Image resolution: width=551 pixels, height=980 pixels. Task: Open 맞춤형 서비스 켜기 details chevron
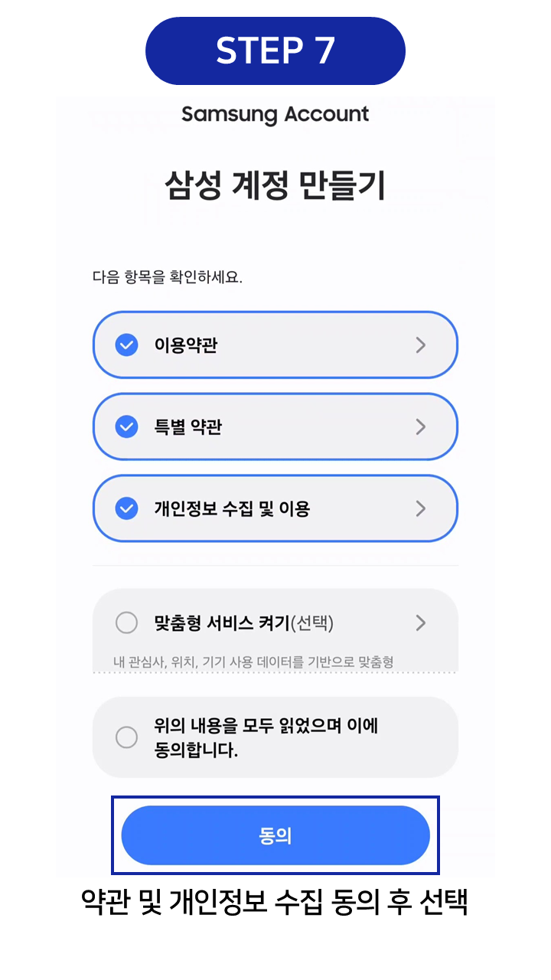[420, 623]
